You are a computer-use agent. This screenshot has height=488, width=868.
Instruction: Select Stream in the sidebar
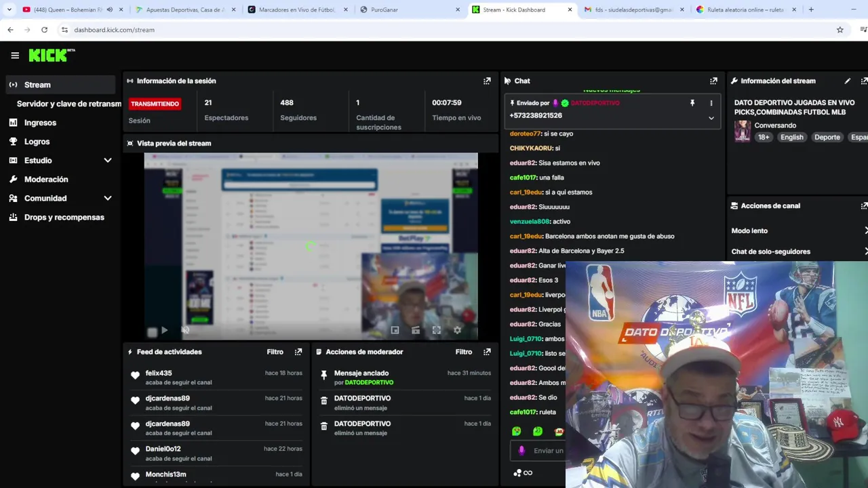[60, 85]
